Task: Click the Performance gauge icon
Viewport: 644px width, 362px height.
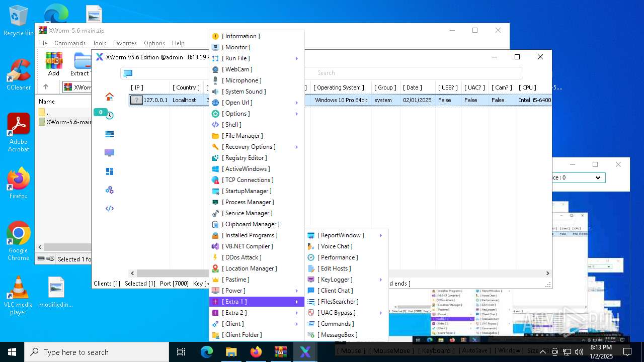Action: 311,257
